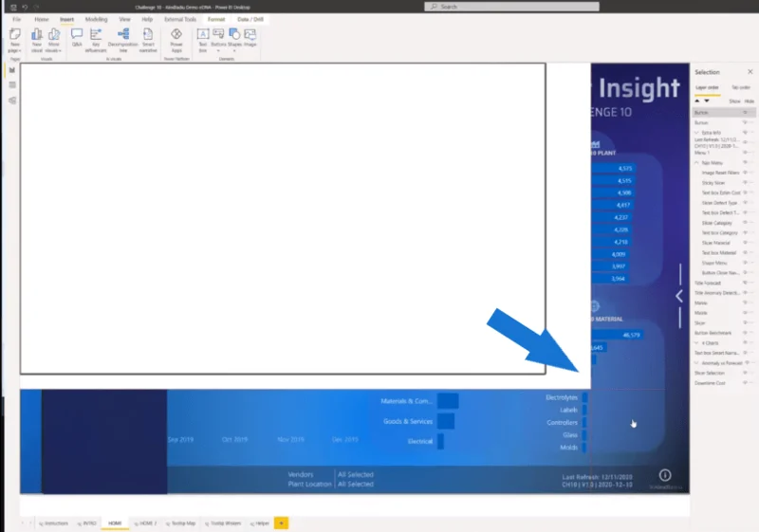Click the Save icon in title bar

[x=13, y=7]
